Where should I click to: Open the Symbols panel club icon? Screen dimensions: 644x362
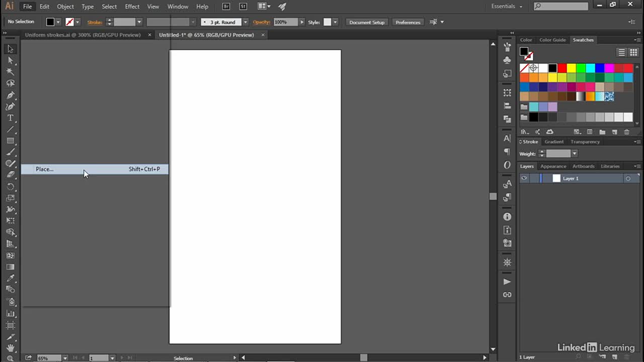507,60
